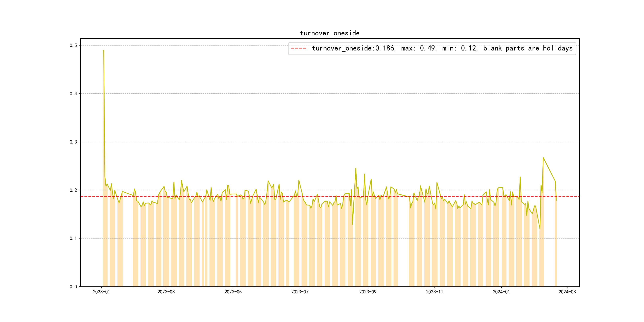Click the 2023-05 x-axis date label
Screen dimensions: 644x322
point(233,292)
